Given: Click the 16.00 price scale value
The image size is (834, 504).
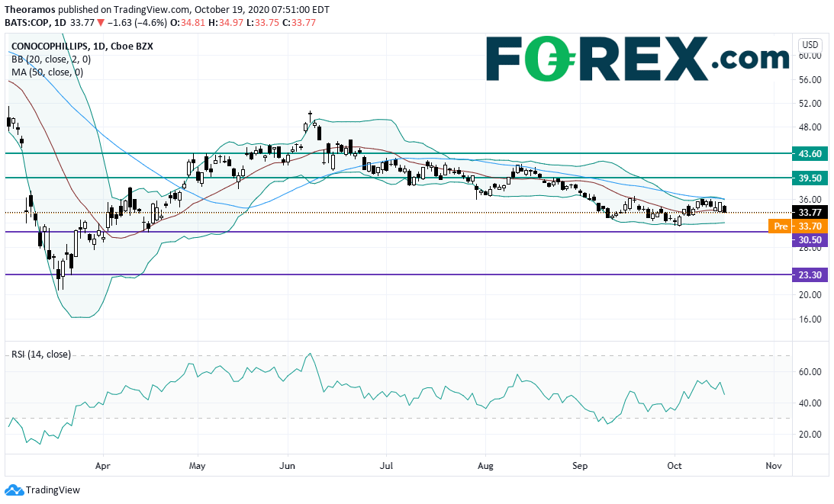Looking at the screenshot, I should coord(810,319).
